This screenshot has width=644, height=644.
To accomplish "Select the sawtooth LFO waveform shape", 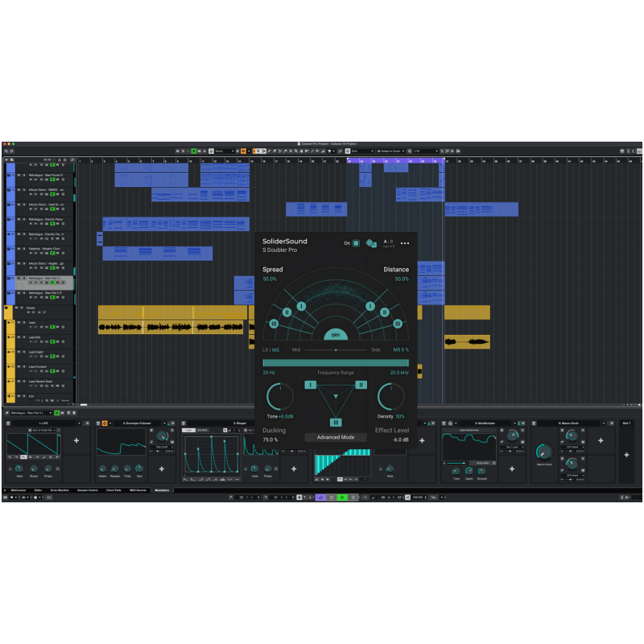I will click(23, 456).
